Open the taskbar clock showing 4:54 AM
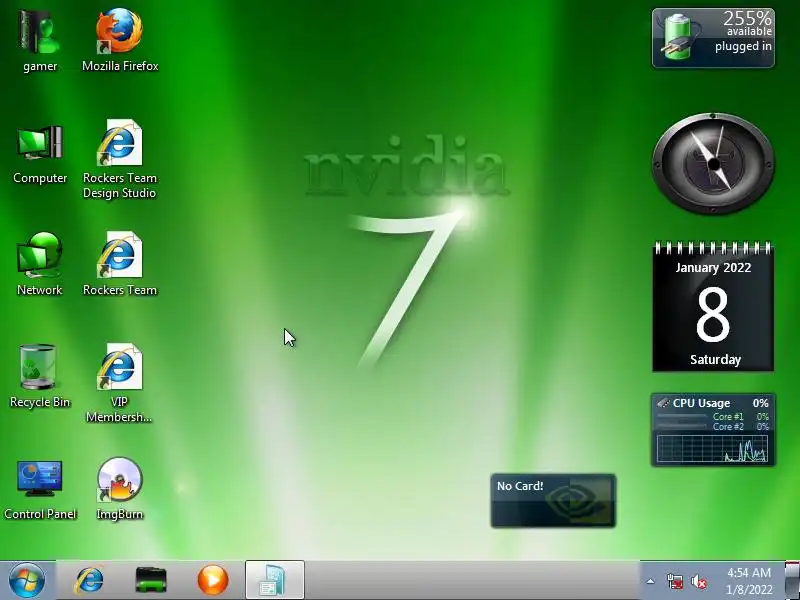Screen dimensions: 800x600 pyautogui.click(x=749, y=572)
